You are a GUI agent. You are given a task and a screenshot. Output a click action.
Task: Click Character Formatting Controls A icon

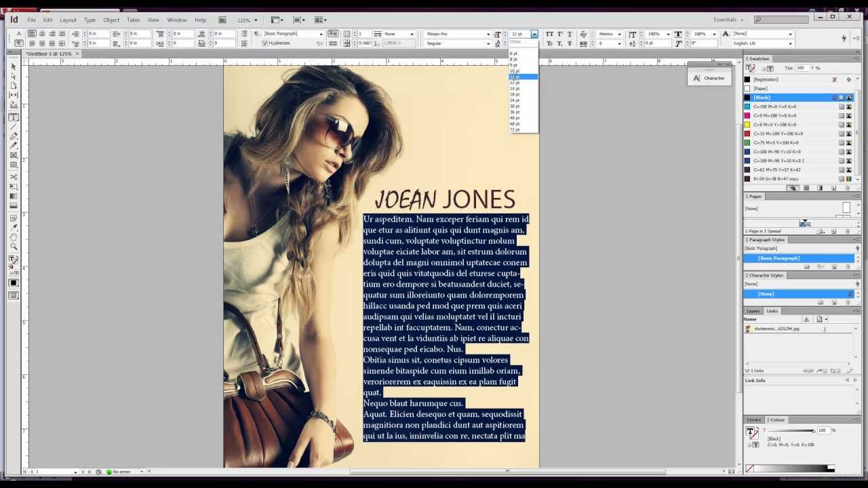pos(18,34)
